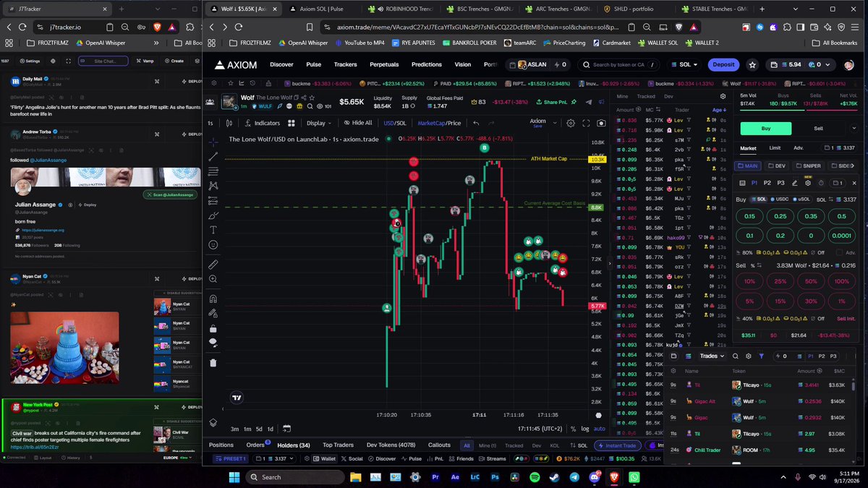Open trade panel preset settings gear
This screenshot has height=488, width=868.
808,183
